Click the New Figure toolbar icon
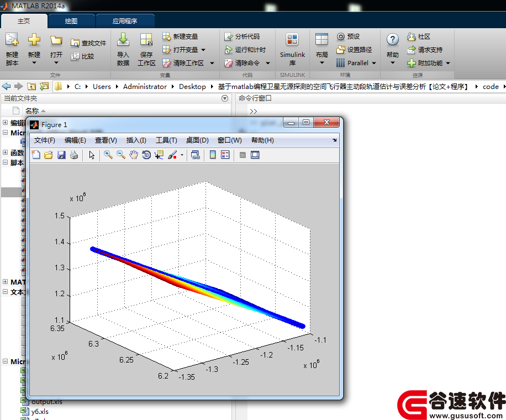 click(x=36, y=155)
